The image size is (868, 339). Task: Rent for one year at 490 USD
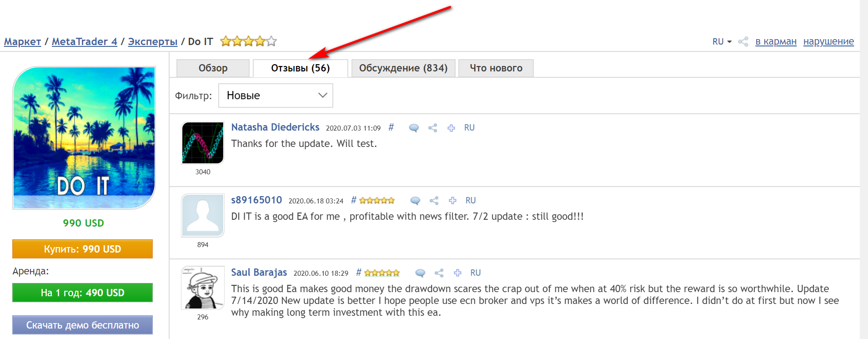82,293
